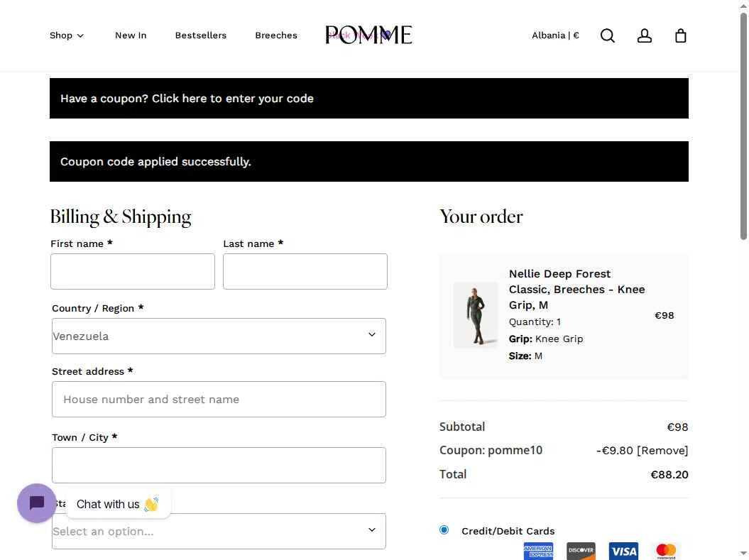Focus the Last name field

305,271
